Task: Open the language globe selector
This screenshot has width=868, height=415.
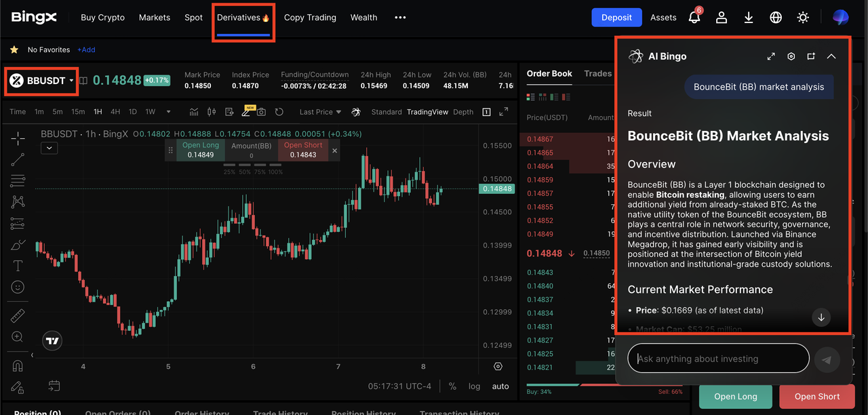Action: point(776,18)
